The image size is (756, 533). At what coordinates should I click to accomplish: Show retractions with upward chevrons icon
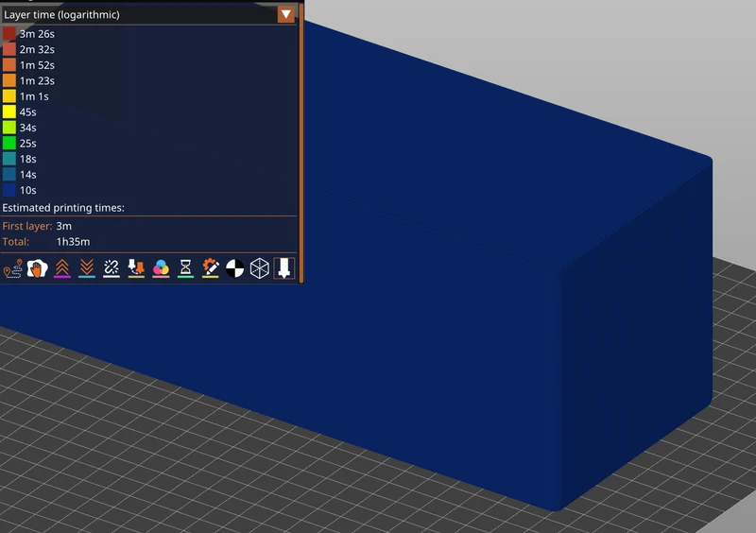click(x=62, y=268)
